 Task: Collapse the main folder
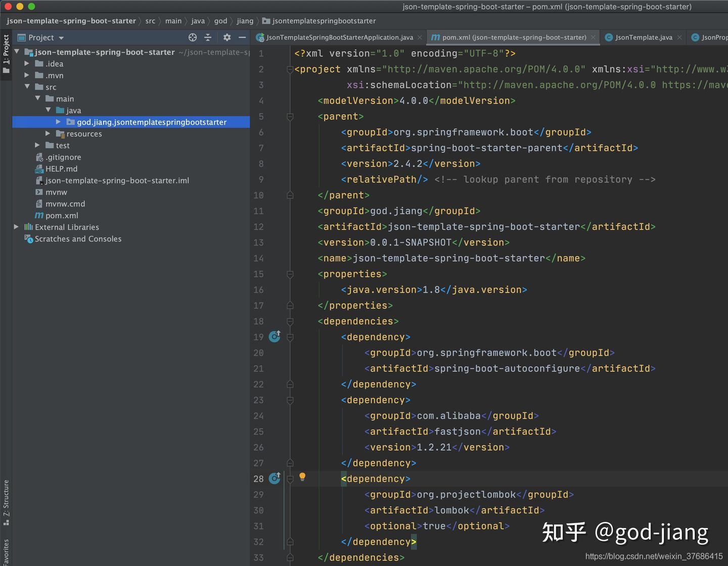37,98
